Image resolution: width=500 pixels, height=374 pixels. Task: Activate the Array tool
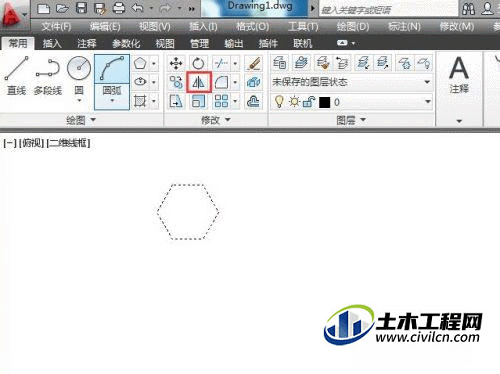pyautogui.click(x=221, y=101)
